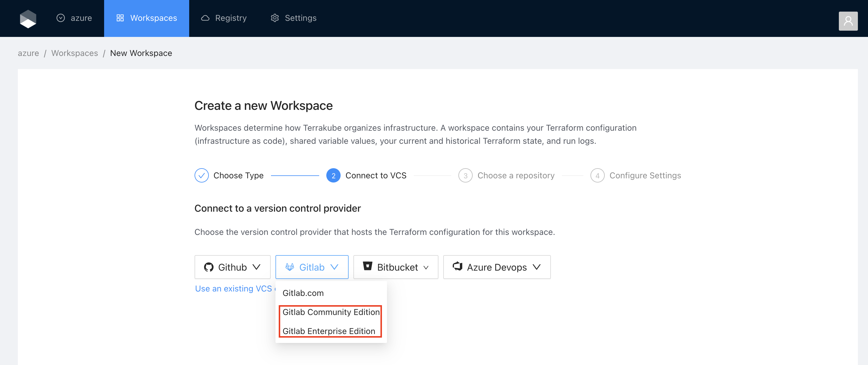Viewport: 868px width, 365px height.
Task: Choose Gitlab Enterprise Edition option
Action: click(x=328, y=331)
